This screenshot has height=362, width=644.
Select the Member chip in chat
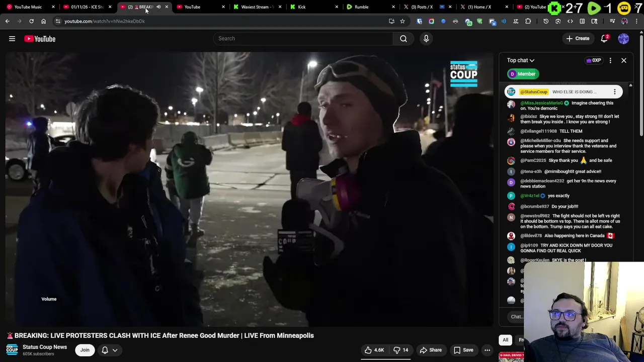(x=522, y=74)
